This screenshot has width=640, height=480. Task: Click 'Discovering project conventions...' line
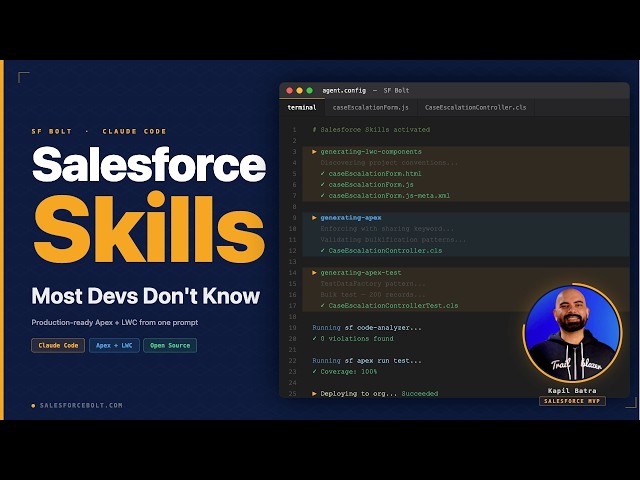(x=389, y=162)
